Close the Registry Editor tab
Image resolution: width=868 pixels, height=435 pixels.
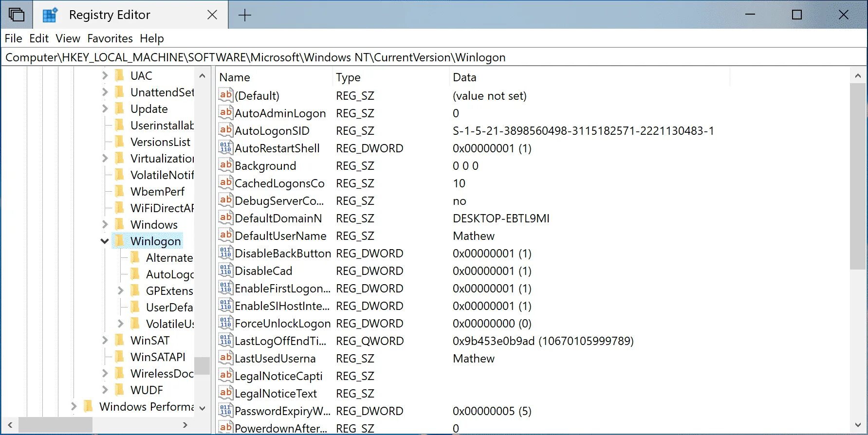point(212,15)
